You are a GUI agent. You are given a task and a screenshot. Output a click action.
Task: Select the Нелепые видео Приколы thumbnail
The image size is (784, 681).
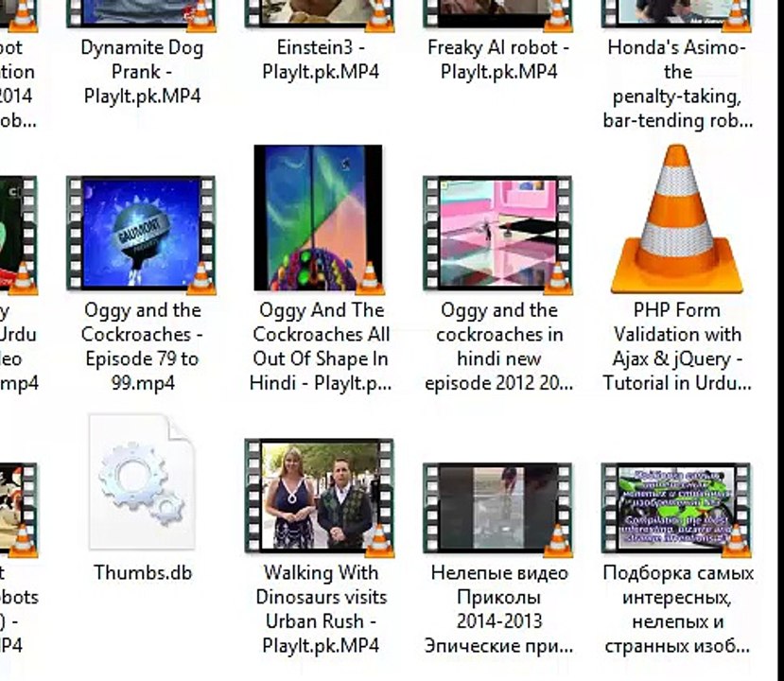pos(498,510)
